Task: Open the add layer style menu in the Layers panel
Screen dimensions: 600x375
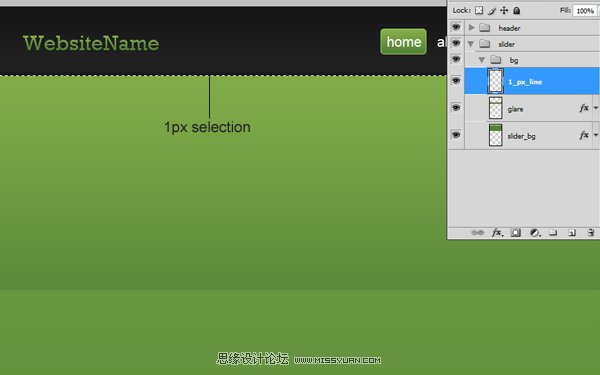Action: pos(497,232)
